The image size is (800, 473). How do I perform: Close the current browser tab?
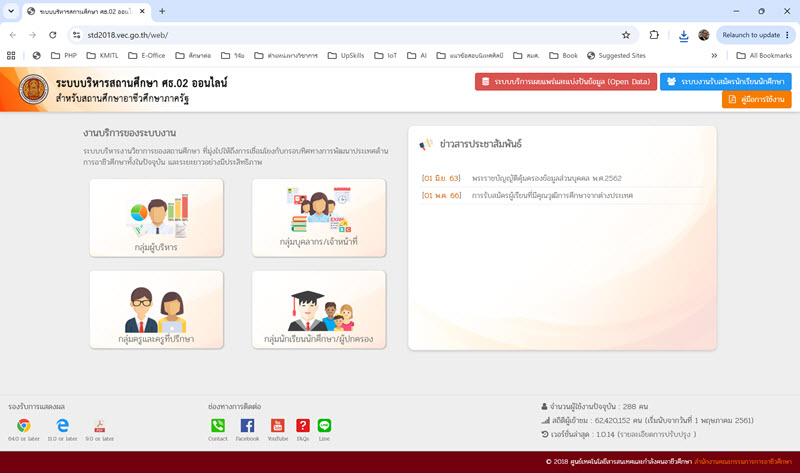point(142,11)
